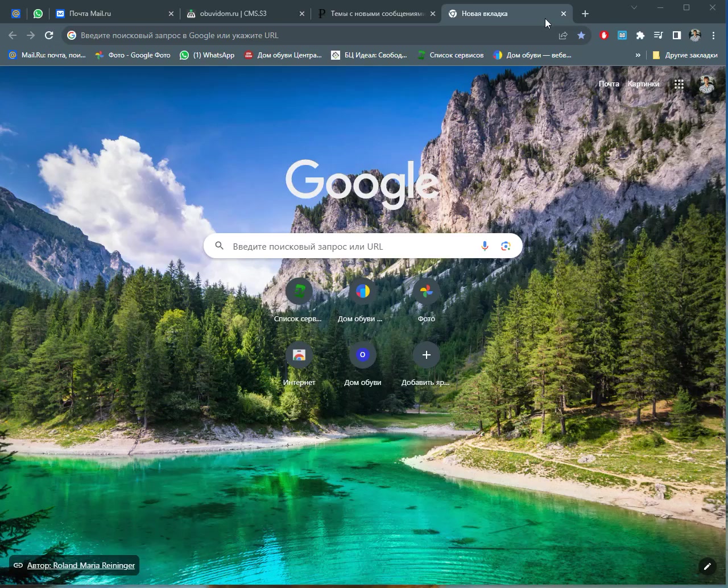This screenshot has height=588, width=728.
Task: Close the obuvidom.ru CMS.S3 tab
Action: tap(302, 14)
